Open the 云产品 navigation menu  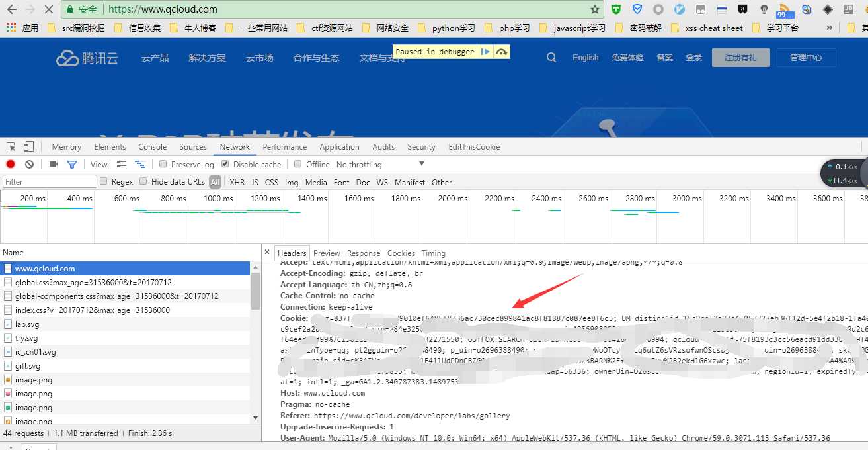(155, 58)
